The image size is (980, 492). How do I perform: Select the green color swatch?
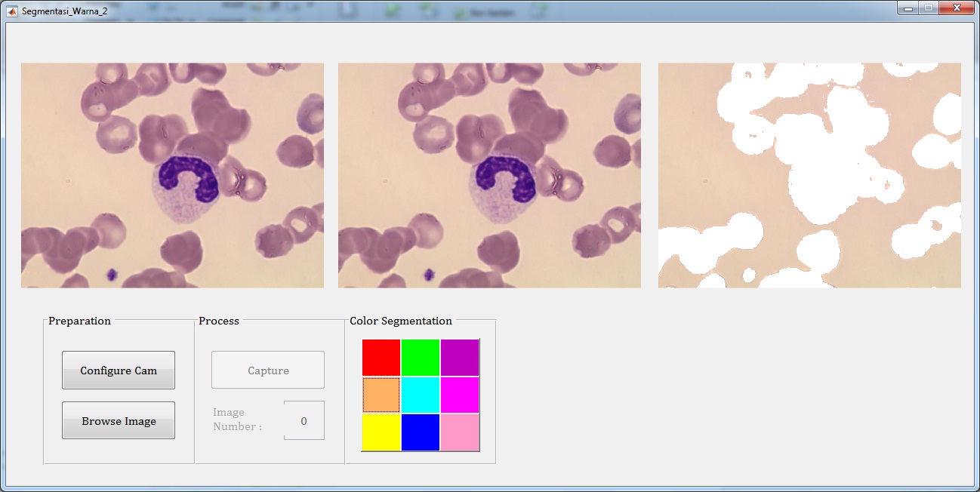click(x=421, y=358)
